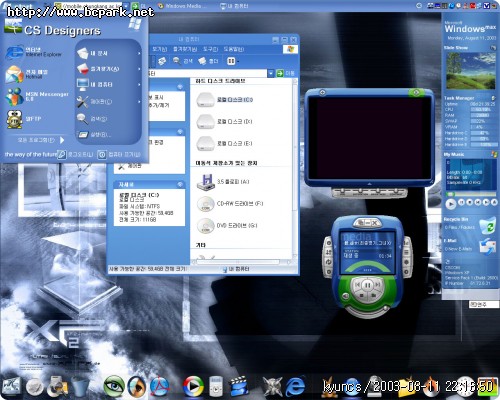The width and height of the screenshot is (500, 400).
Task: Open the 도움말(H) help menu in explorer
Action: point(234,49)
